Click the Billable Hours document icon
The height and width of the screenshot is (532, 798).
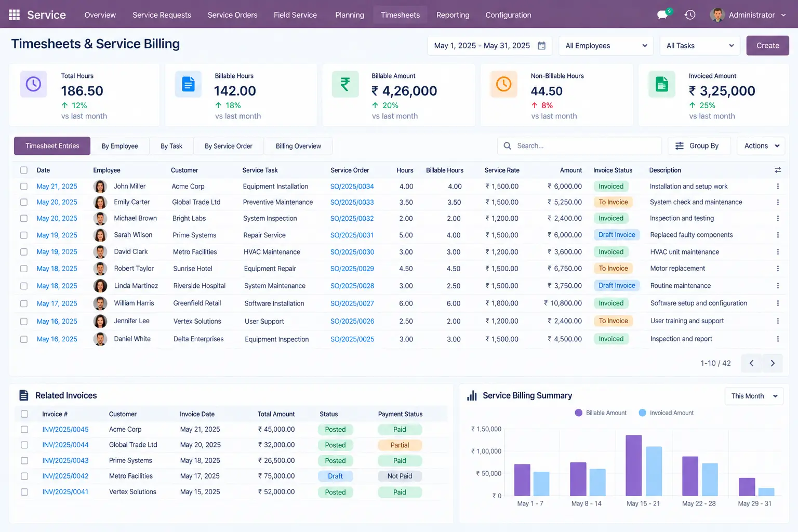(188, 84)
